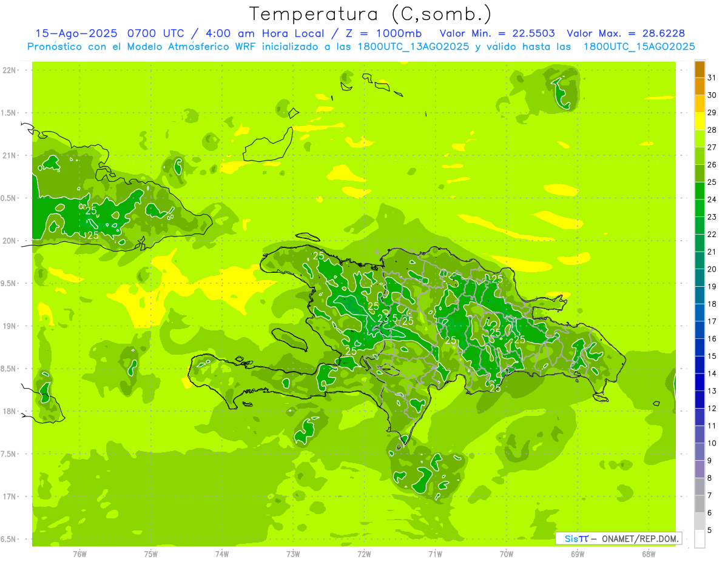The width and height of the screenshot is (728, 562).
Task: Click the "21N" latitude axis label
Action: (10, 155)
